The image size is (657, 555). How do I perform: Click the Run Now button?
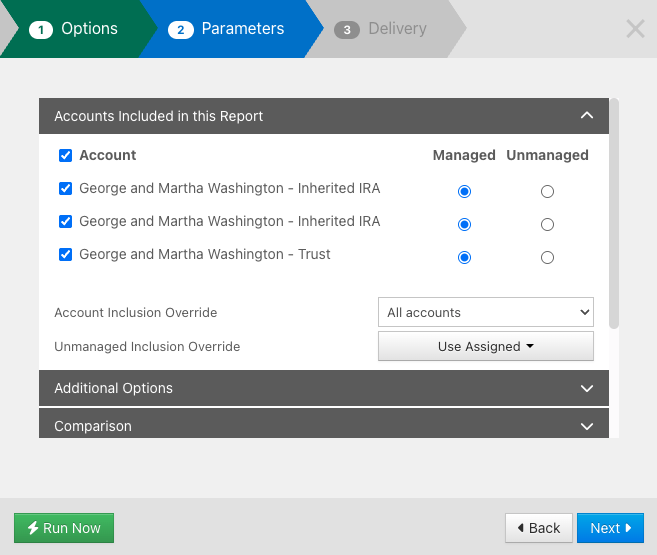click(64, 528)
